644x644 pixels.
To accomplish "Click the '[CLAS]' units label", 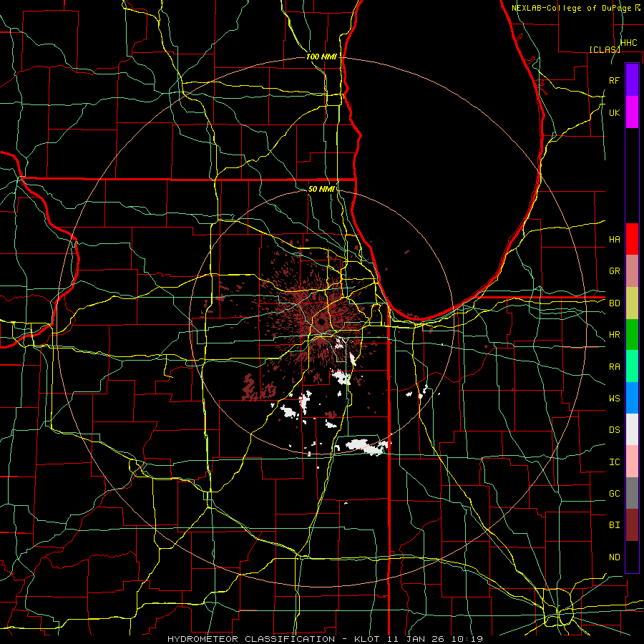I will pos(604,49).
